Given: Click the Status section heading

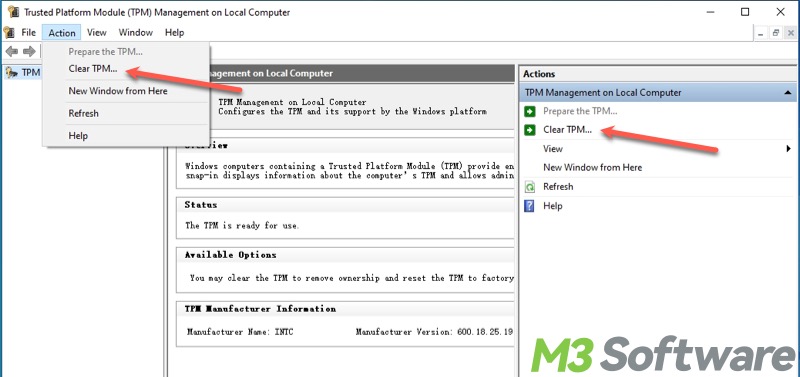Looking at the screenshot, I should 201,205.
